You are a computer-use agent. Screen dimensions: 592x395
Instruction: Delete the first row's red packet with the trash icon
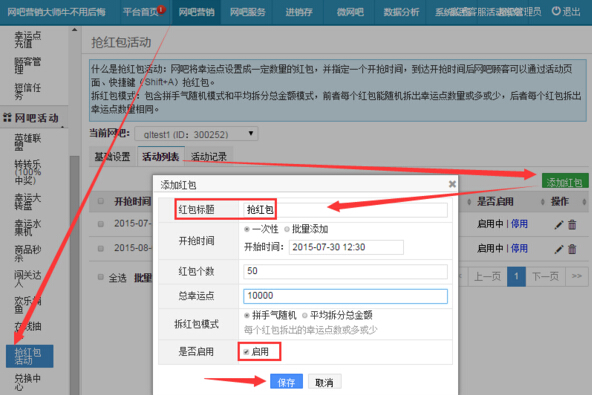(572, 225)
